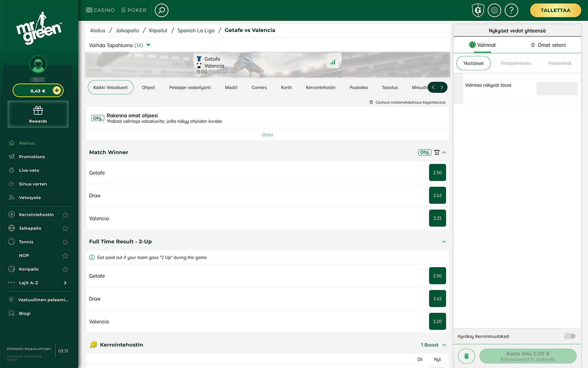Open the Rewards gift box
The height and width of the screenshot is (368, 588).
click(x=38, y=114)
